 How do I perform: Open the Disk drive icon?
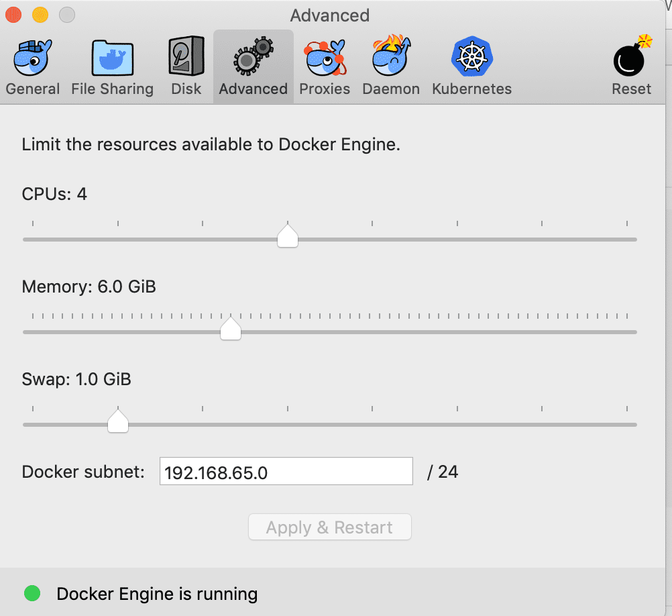[186, 56]
